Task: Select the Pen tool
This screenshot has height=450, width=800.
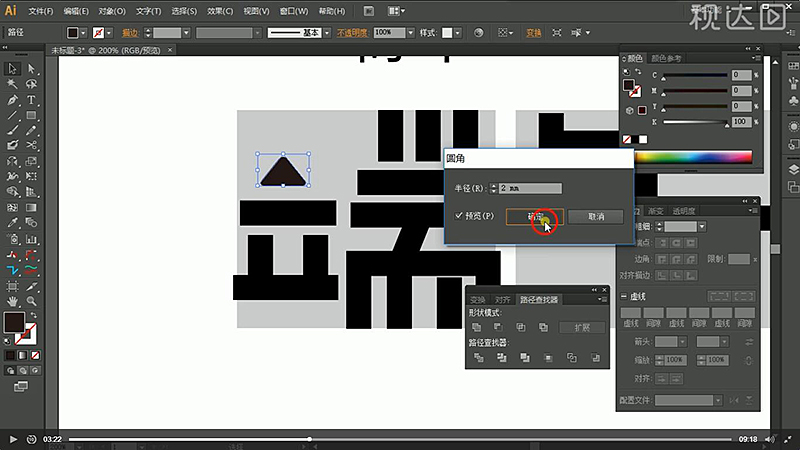Action: point(12,99)
